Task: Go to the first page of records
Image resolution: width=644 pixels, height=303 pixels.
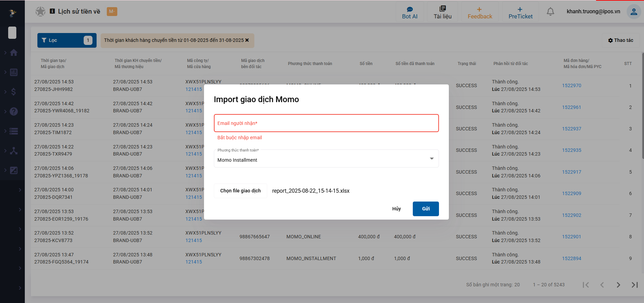Action: [586, 285]
